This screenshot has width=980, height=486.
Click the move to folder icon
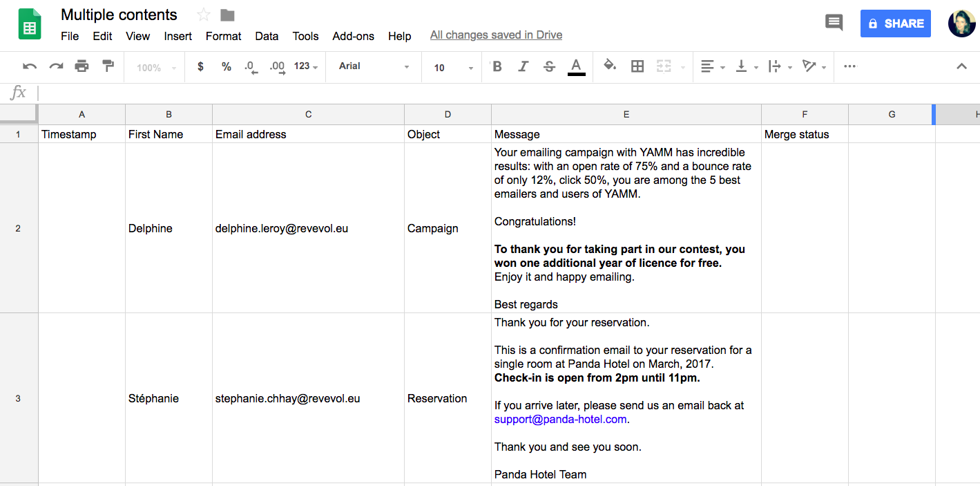[x=227, y=15]
